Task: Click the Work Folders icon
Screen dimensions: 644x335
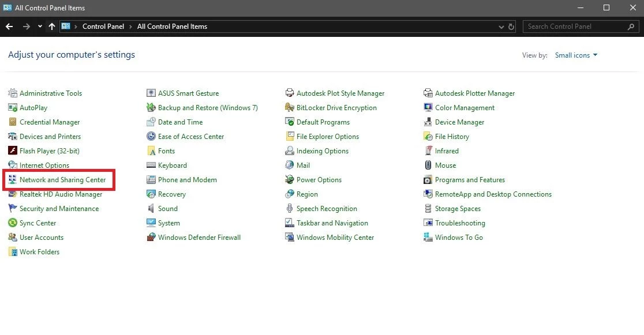Action: 13,251
